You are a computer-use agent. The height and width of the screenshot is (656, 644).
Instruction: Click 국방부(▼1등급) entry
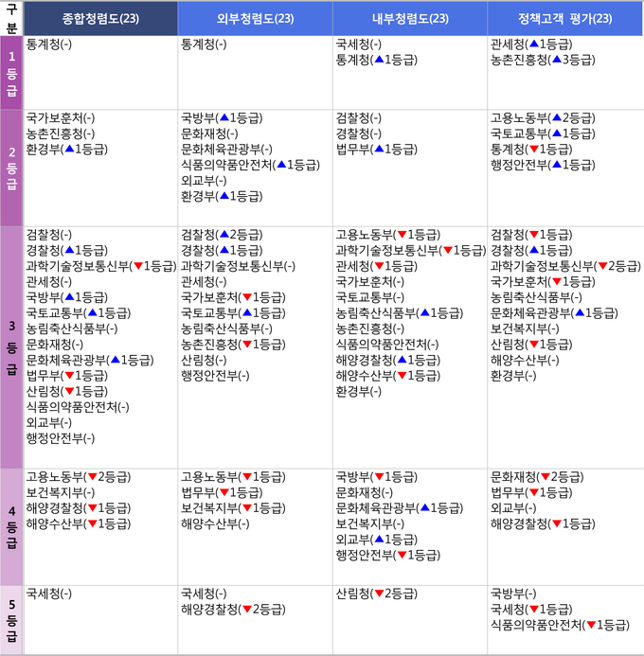coord(377,476)
